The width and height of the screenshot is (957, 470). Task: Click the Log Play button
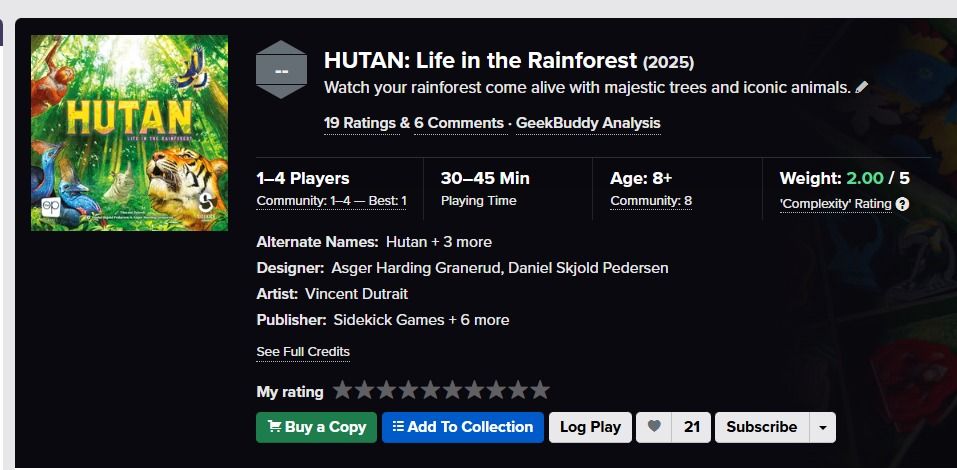pos(590,427)
